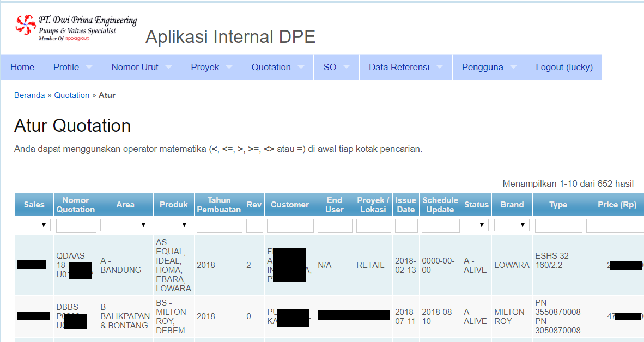Click the Rev filter field
The height and width of the screenshot is (342, 644).
(254, 225)
